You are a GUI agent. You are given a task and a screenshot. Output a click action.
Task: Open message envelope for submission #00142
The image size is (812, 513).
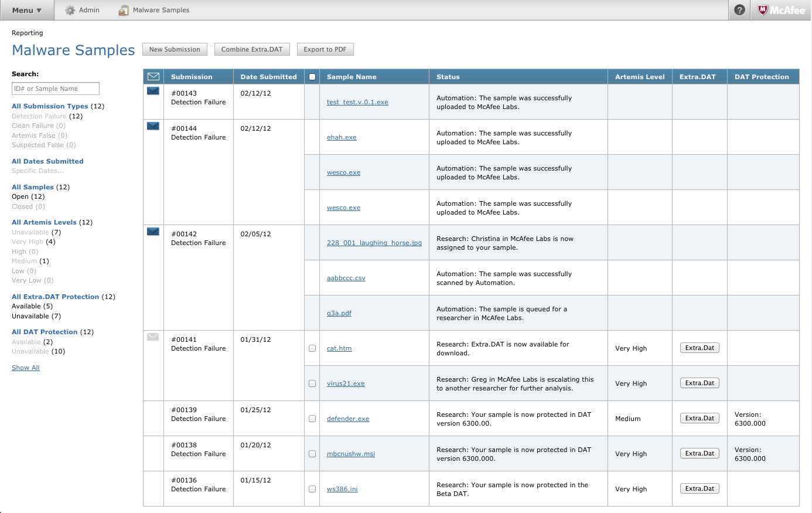(x=153, y=232)
